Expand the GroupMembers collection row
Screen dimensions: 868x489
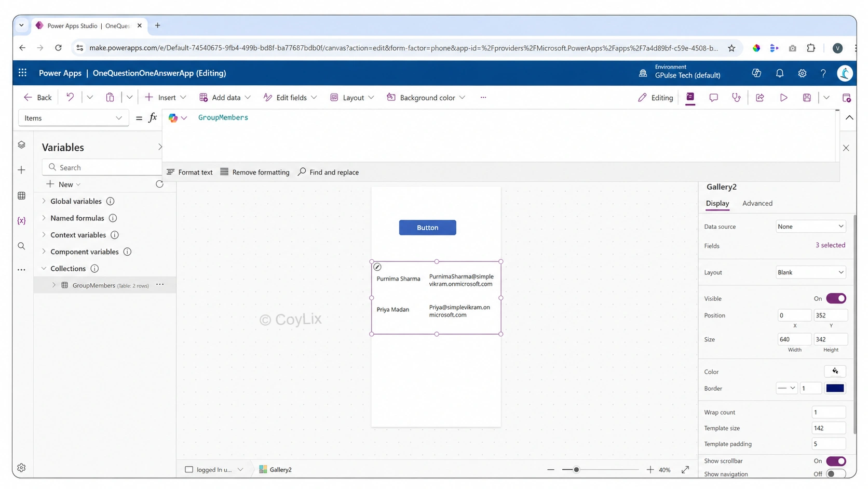[54, 285]
